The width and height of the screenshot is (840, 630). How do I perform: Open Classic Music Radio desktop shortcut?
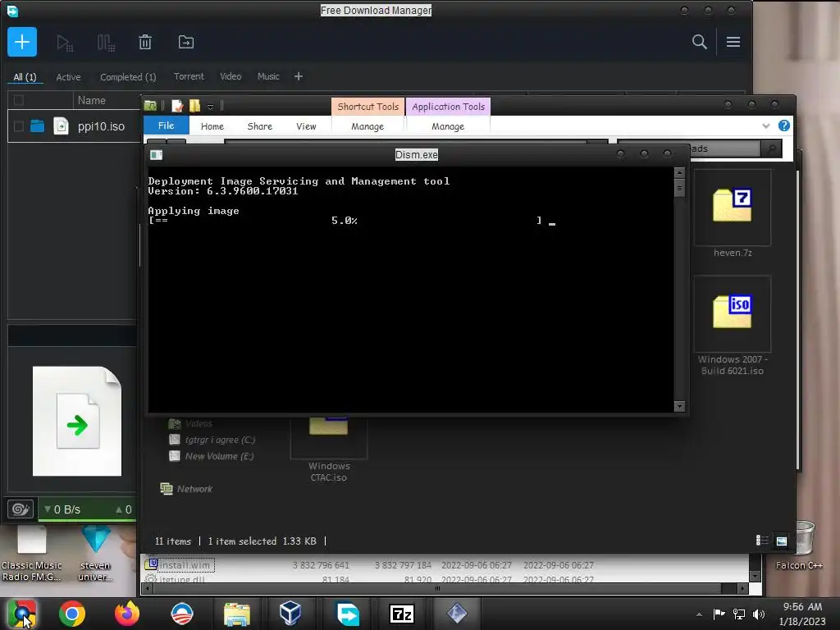[32, 555]
